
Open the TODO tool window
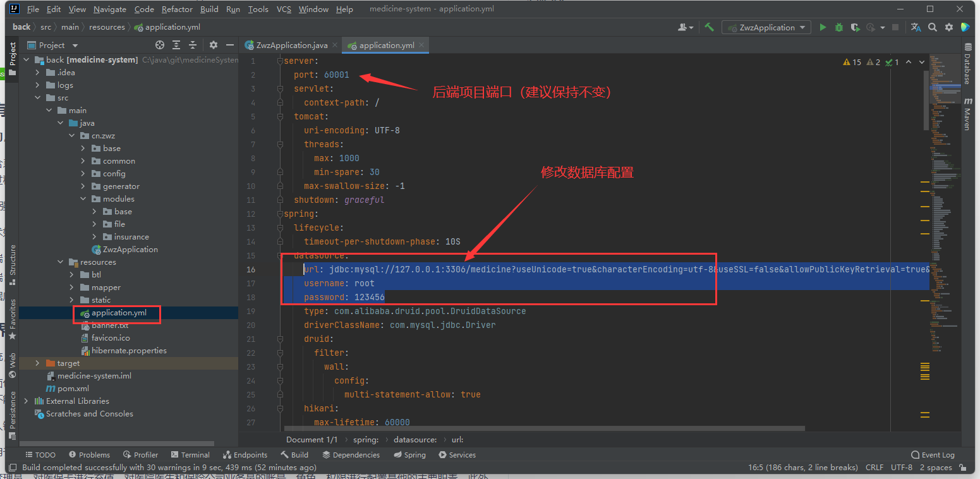40,454
